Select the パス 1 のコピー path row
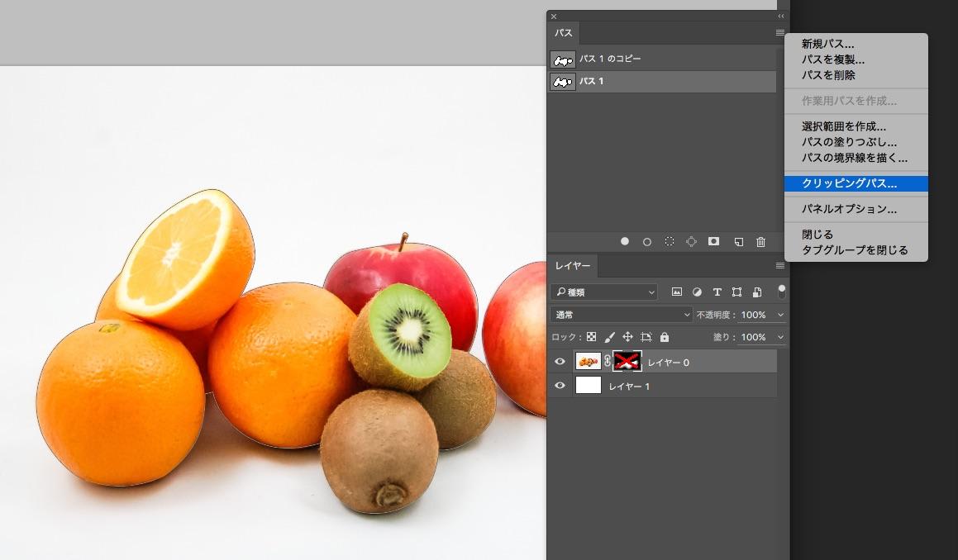 coord(662,59)
